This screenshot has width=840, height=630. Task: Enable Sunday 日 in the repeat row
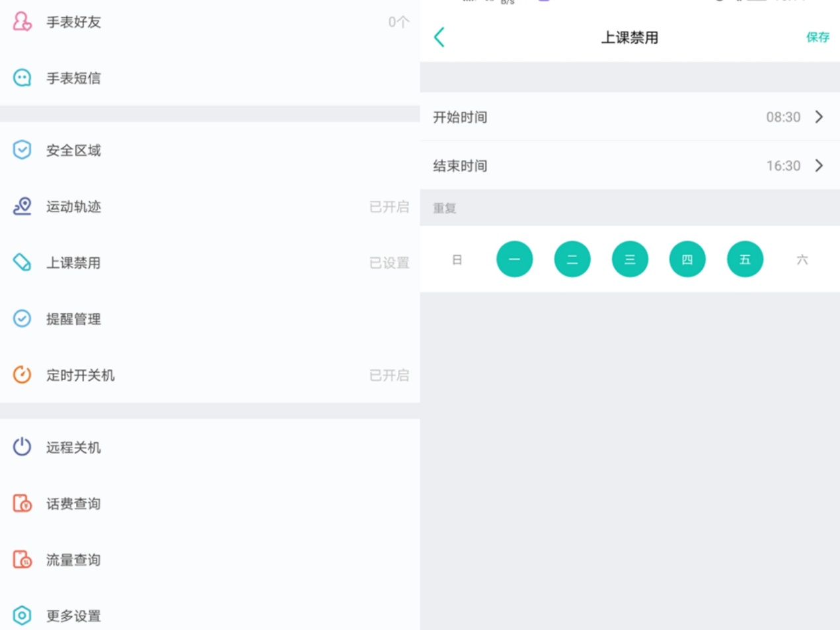click(457, 259)
